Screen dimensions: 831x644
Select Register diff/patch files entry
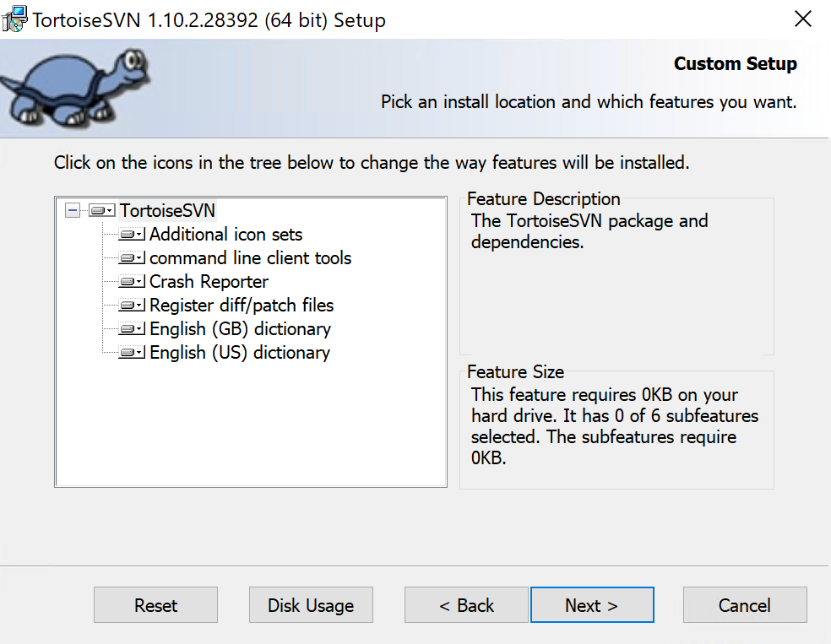tap(242, 306)
